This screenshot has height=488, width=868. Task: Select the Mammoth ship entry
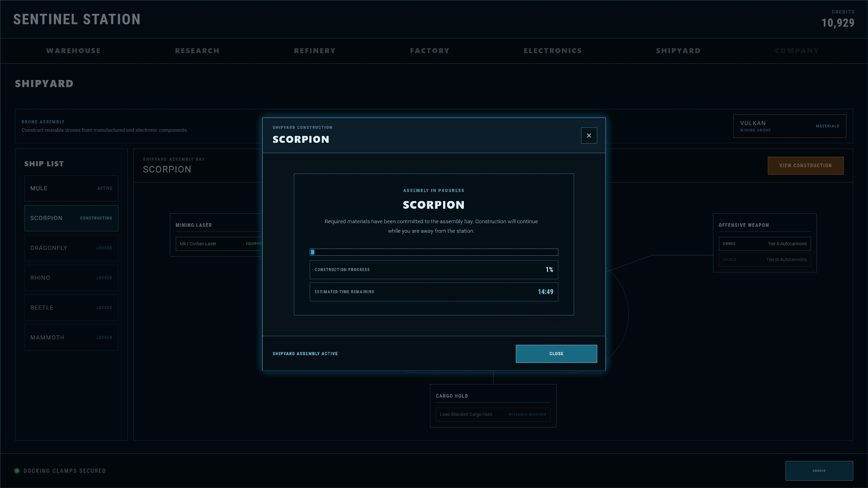pos(71,338)
